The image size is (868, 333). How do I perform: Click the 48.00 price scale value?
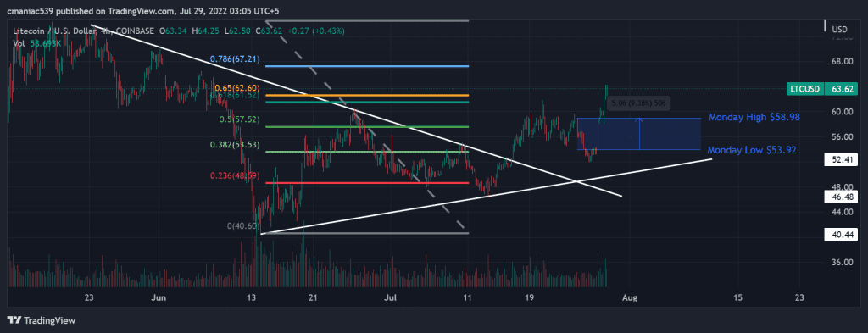(841, 187)
